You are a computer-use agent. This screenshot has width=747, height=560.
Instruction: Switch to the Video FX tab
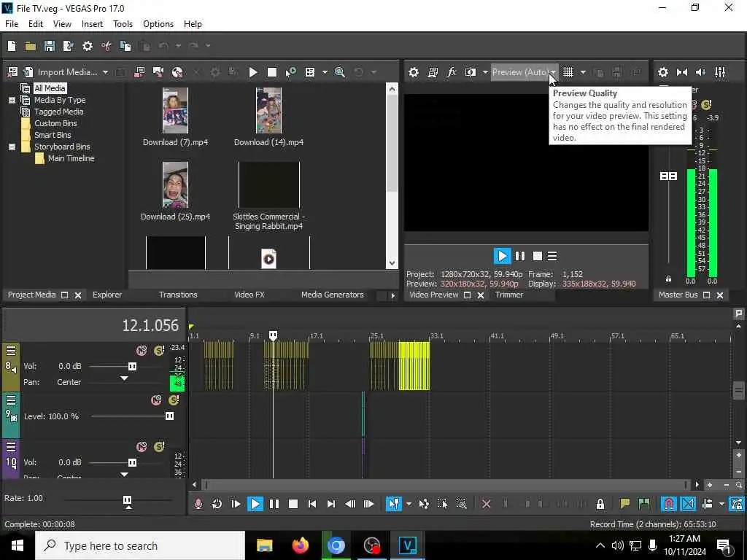point(249,295)
